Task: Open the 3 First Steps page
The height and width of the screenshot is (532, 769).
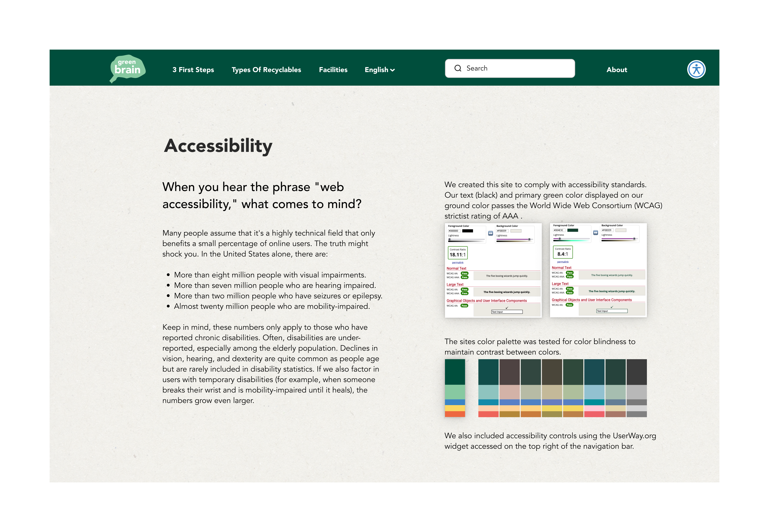Action: pos(193,70)
